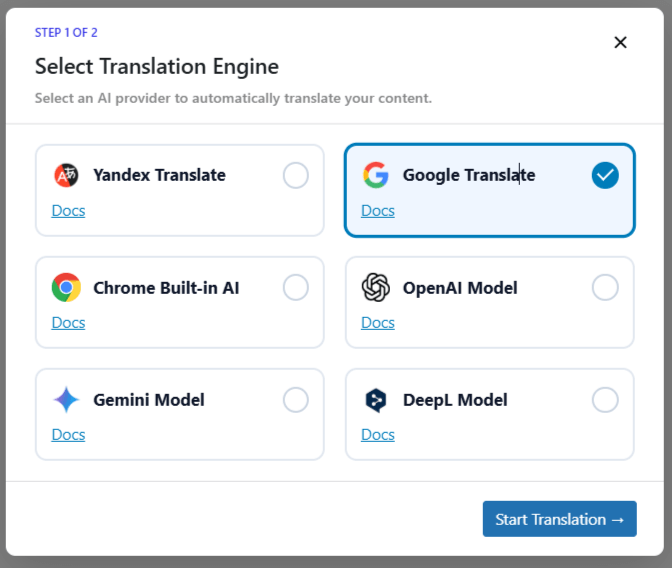
Task: Open Docs link under Gemini Model
Action: click(x=68, y=435)
